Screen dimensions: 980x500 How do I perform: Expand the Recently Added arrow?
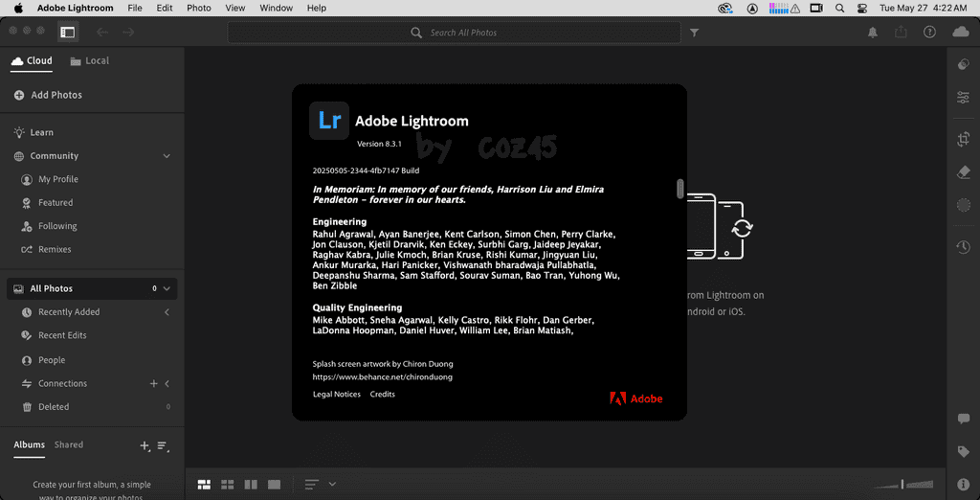(x=167, y=311)
